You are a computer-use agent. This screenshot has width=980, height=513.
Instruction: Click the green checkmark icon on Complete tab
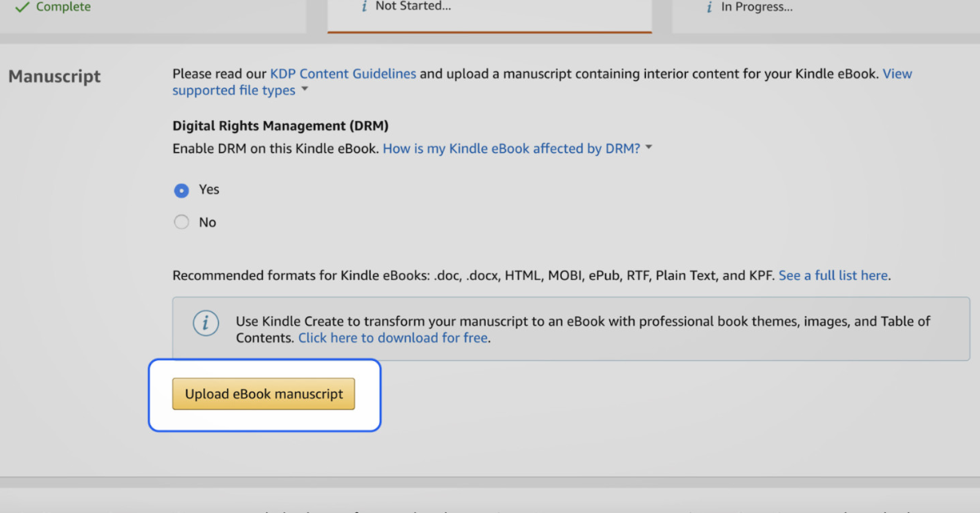(x=22, y=7)
